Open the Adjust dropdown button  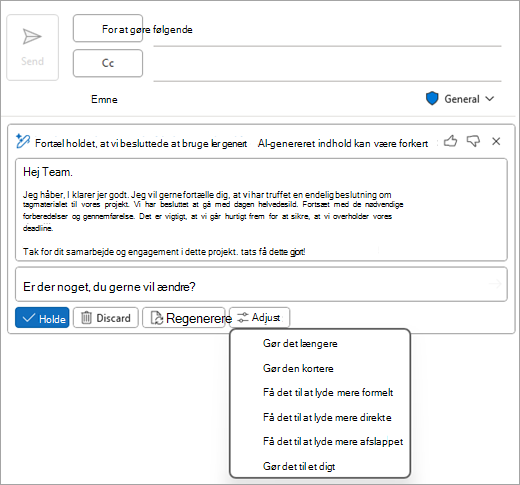[x=259, y=317]
